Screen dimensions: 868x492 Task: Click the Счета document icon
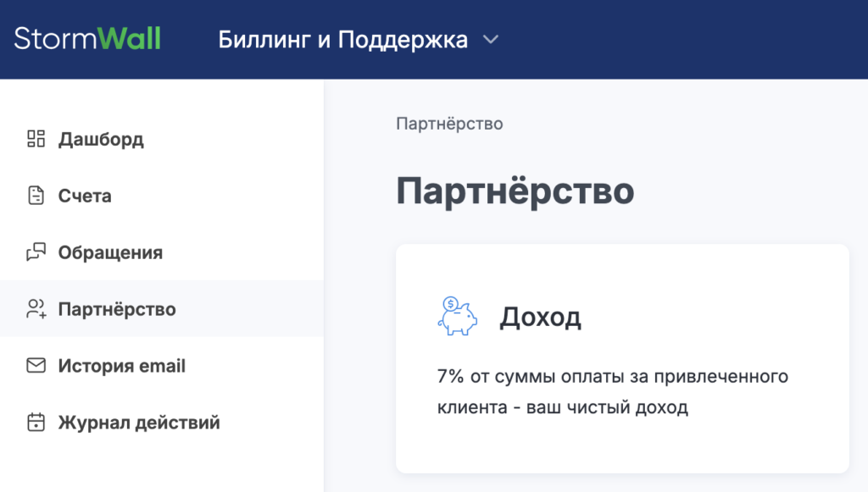click(x=36, y=196)
